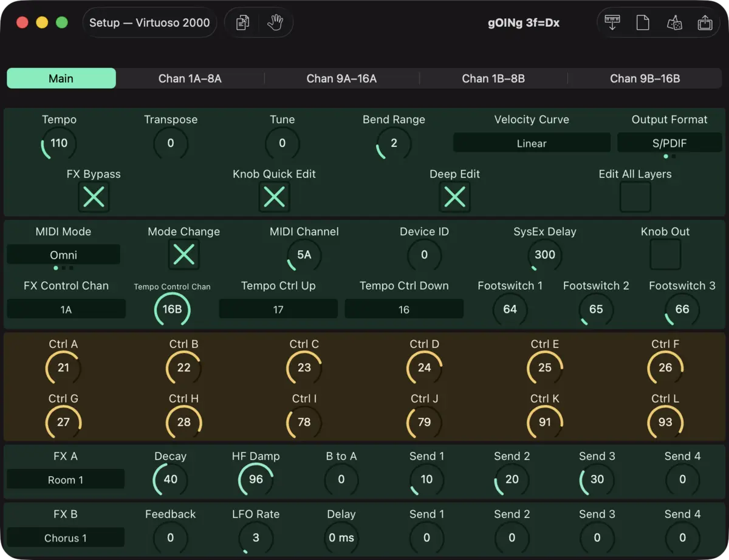Click the Tempo Control Chan knob showing 16B
The image size is (729, 560).
pos(172,309)
